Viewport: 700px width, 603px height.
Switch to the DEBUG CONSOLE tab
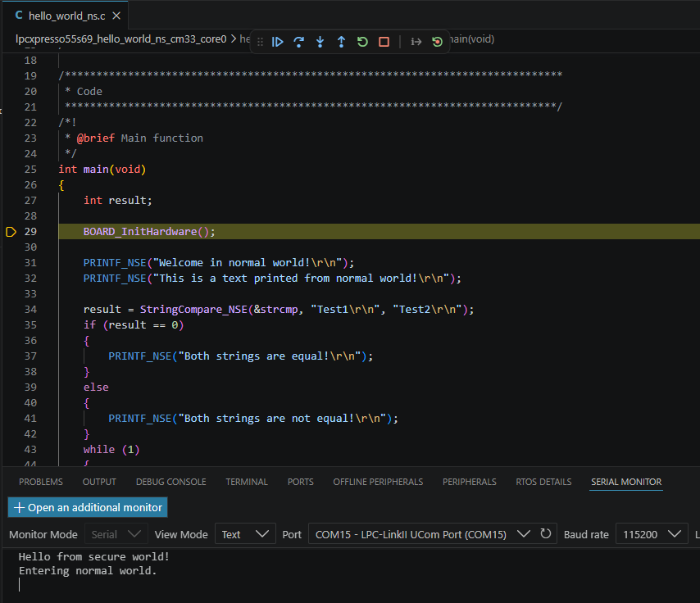tap(170, 482)
